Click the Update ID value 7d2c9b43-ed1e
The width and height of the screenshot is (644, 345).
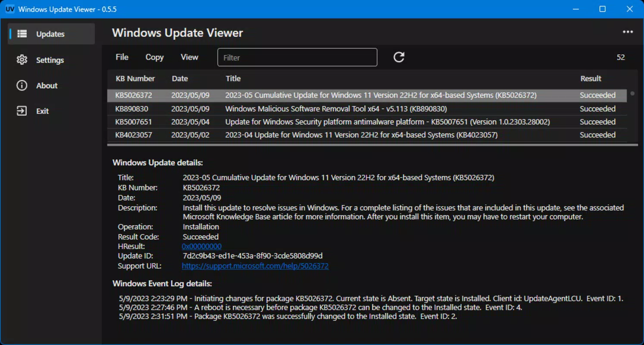pyautogui.click(x=253, y=256)
